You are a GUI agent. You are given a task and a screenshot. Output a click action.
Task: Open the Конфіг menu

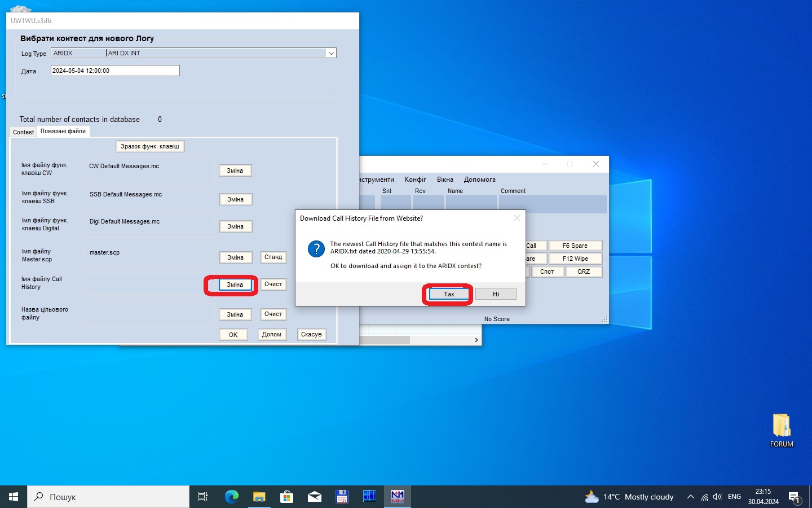(416, 179)
